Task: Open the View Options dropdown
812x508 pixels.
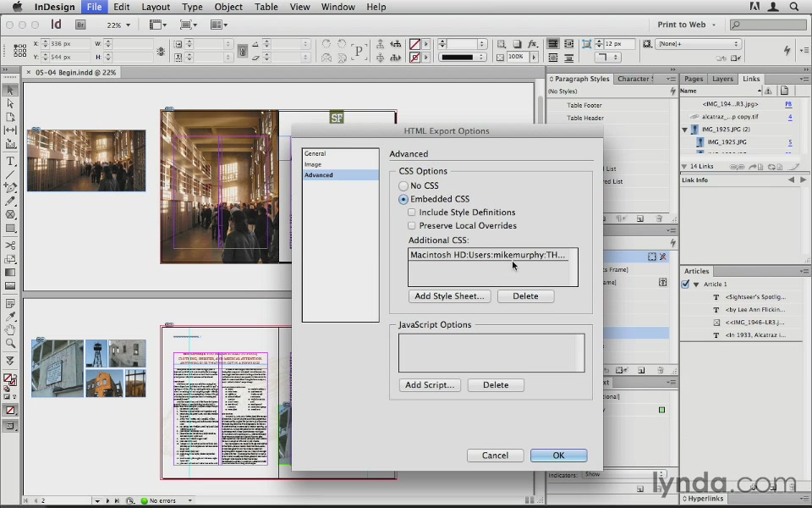Action: pyautogui.click(x=158, y=25)
